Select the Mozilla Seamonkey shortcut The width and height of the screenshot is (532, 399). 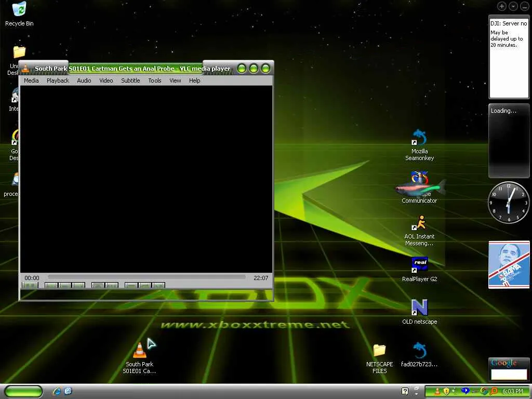coord(419,145)
